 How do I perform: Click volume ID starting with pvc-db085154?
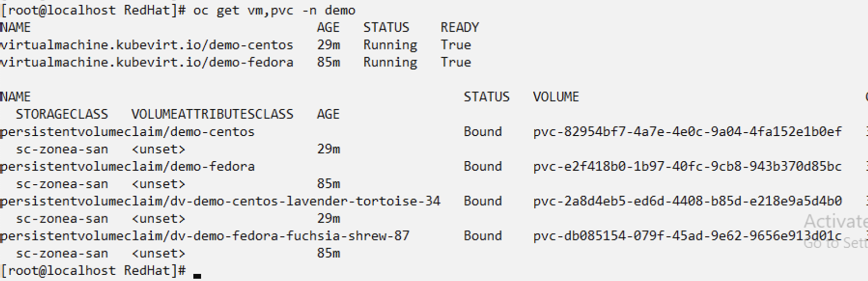687,235
